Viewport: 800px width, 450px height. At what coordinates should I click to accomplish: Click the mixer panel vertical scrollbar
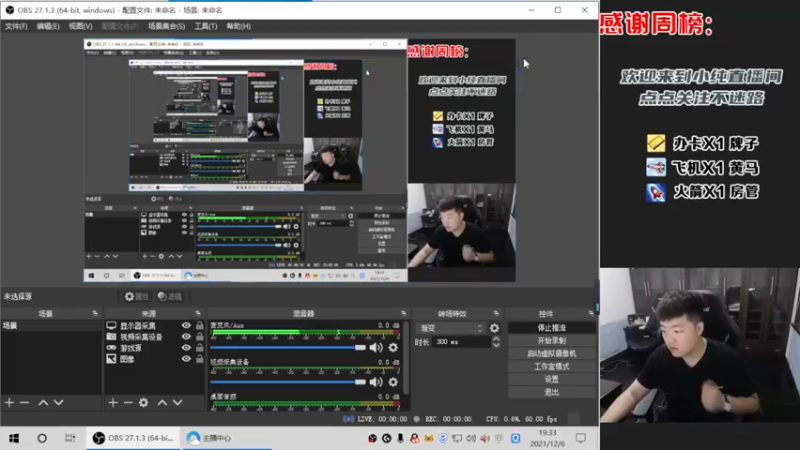coord(406,357)
